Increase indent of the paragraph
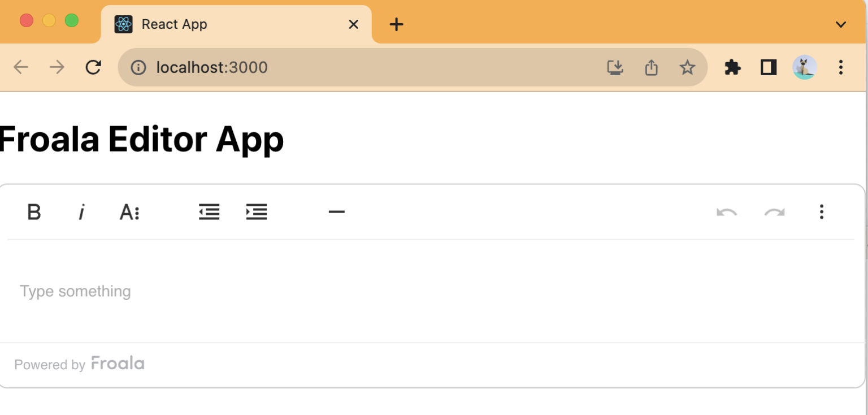This screenshot has width=868, height=415. (x=257, y=211)
